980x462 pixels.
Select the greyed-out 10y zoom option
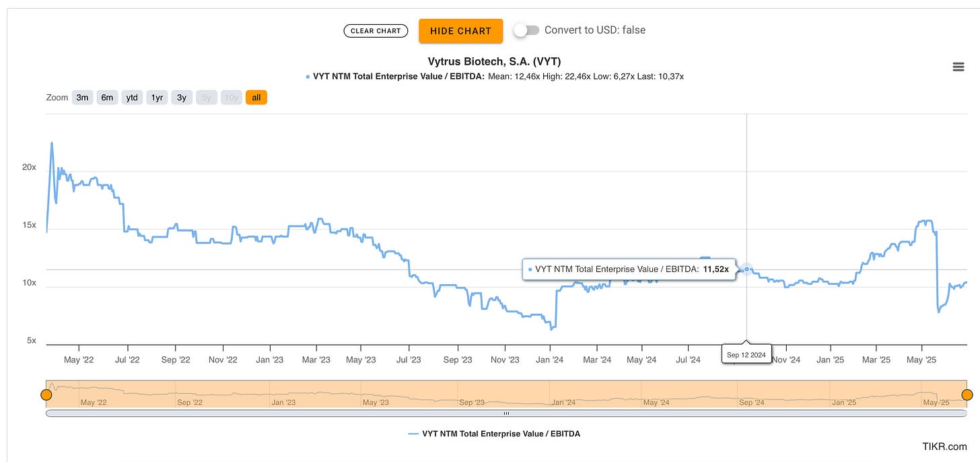click(x=232, y=98)
